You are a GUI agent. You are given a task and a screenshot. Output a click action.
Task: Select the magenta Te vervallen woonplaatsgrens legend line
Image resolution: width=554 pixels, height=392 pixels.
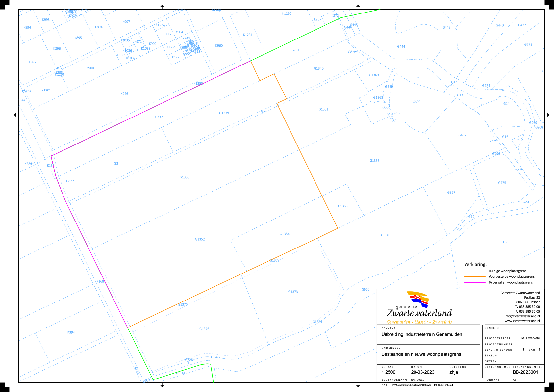pyautogui.click(x=475, y=282)
